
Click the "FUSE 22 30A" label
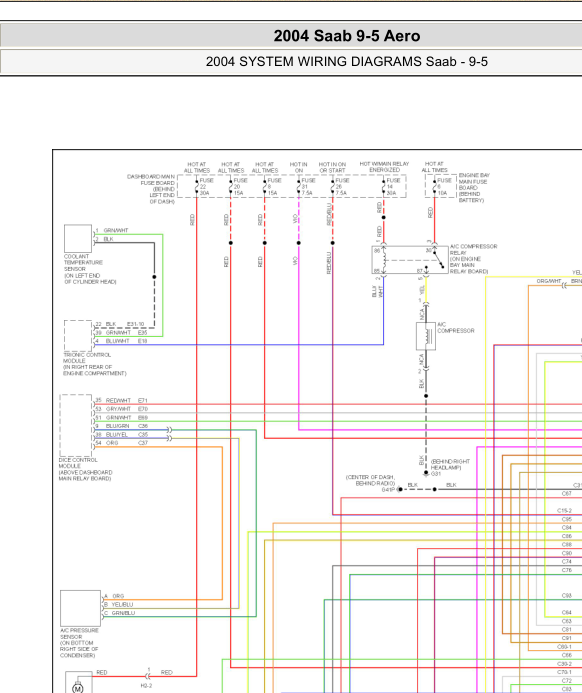pyautogui.click(x=205, y=187)
